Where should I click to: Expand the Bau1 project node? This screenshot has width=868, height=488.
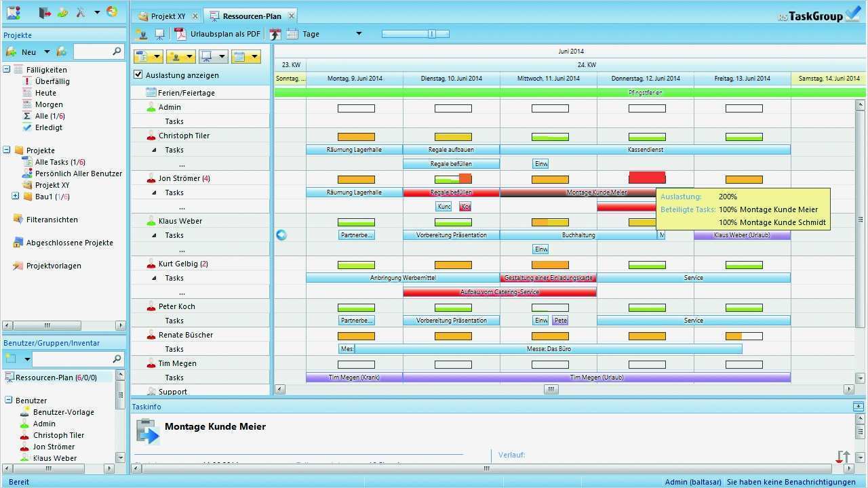click(x=16, y=196)
